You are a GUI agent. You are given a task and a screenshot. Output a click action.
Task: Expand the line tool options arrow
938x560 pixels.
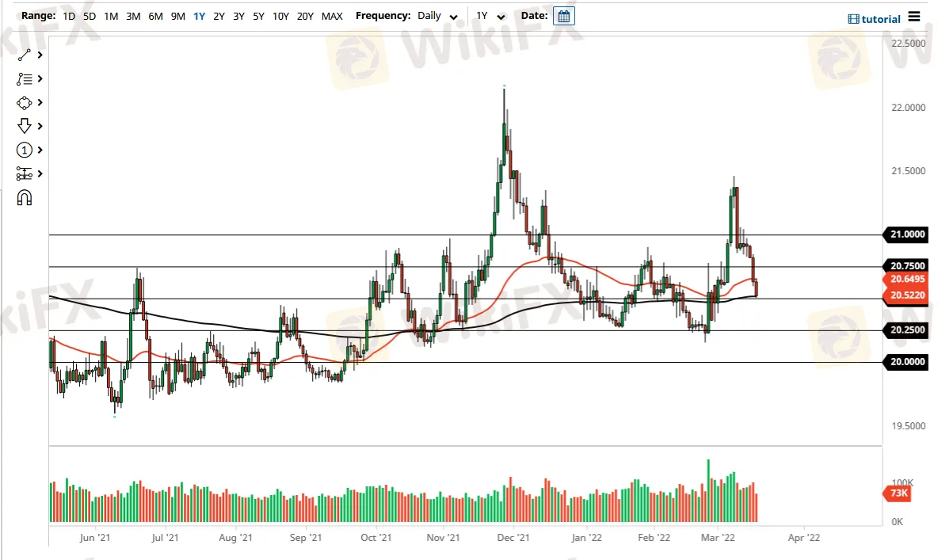tap(40, 55)
